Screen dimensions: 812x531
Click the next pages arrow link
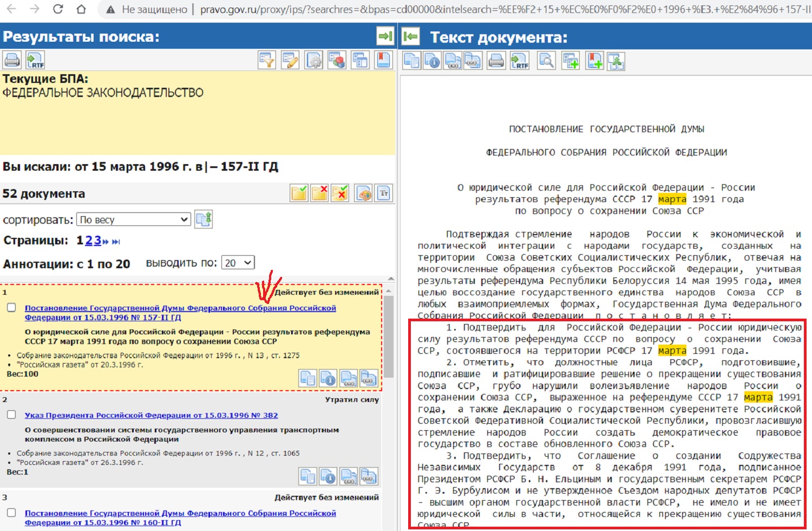(x=106, y=242)
